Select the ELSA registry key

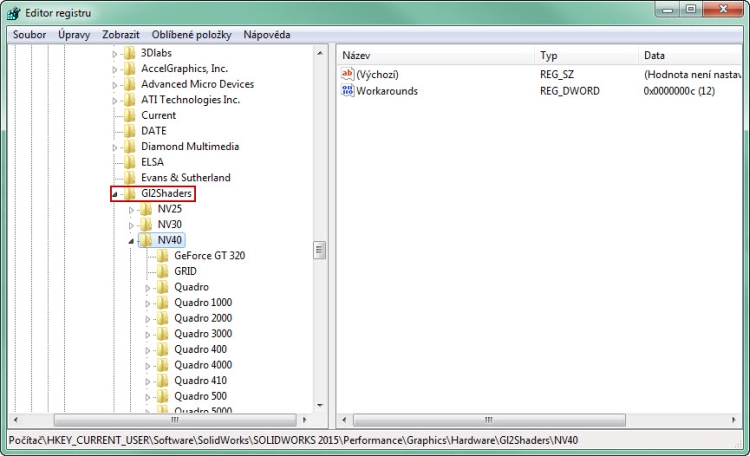pos(152,162)
